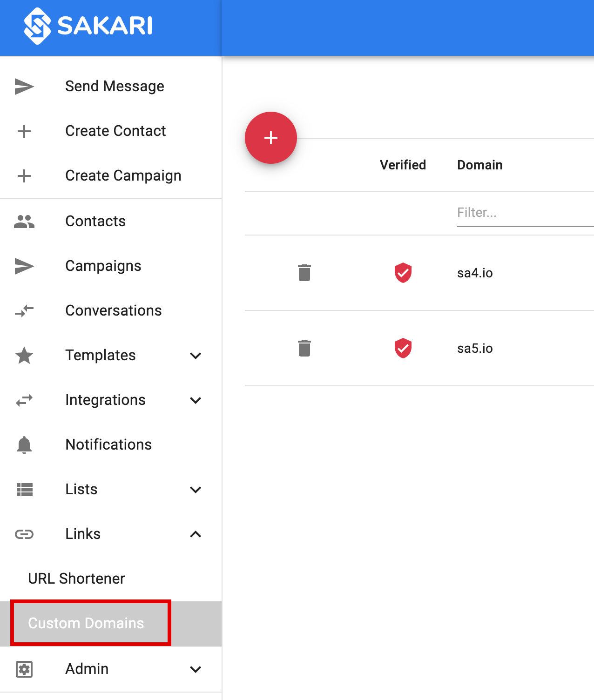
Task: Expand the Integrations submenu chevron
Action: click(x=196, y=400)
